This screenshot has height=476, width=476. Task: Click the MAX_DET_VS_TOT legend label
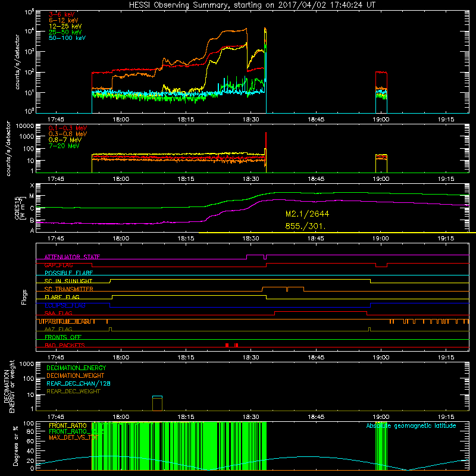coord(73,437)
